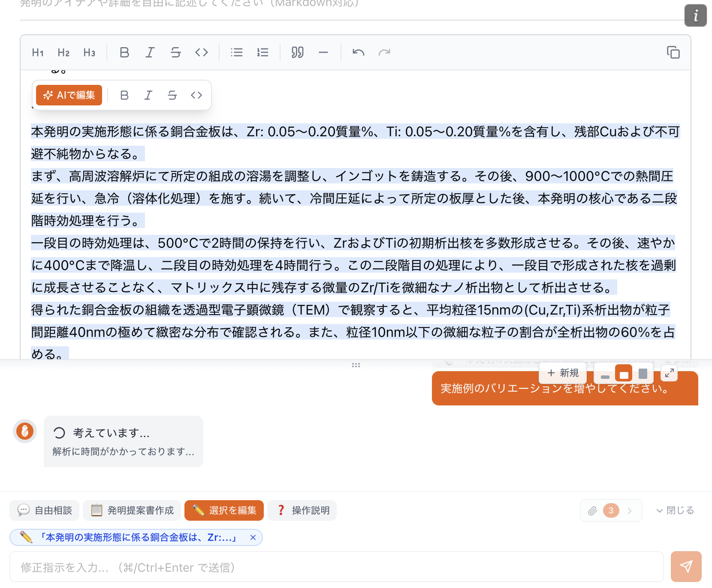The width and height of the screenshot is (712, 588).
Task: Click the AIで編集 button
Action: 69,95
